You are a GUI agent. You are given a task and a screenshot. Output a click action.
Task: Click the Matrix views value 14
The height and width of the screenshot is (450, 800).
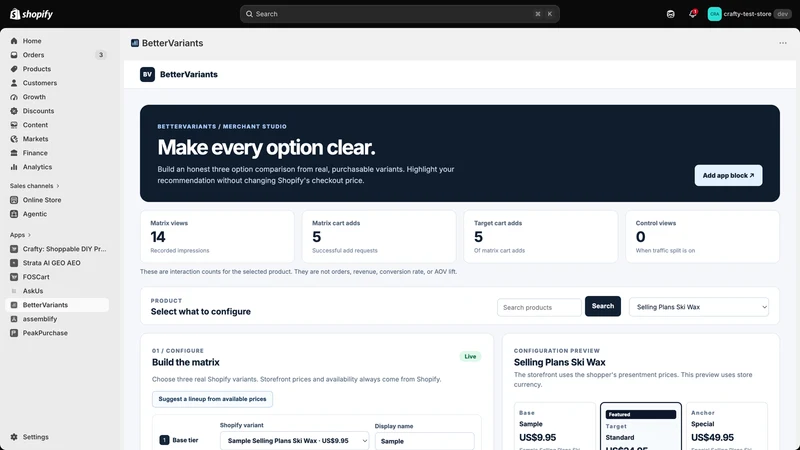click(158, 237)
